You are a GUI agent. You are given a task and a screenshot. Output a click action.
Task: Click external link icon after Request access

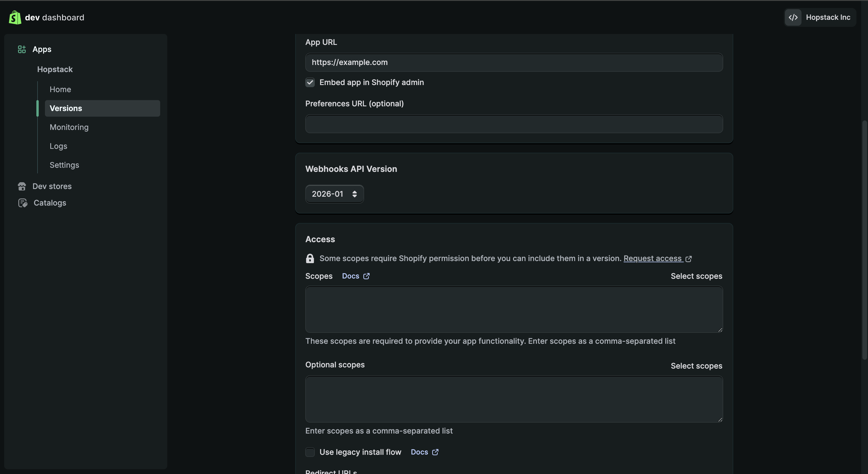[x=688, y=259]
